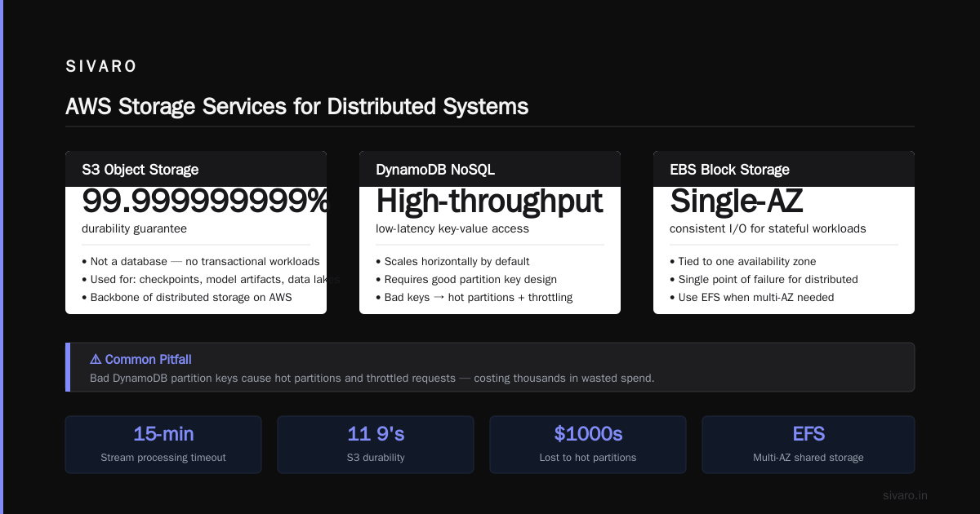Click the '11 9's' stat value
The image size is (980, 514).
pos(376,434)
